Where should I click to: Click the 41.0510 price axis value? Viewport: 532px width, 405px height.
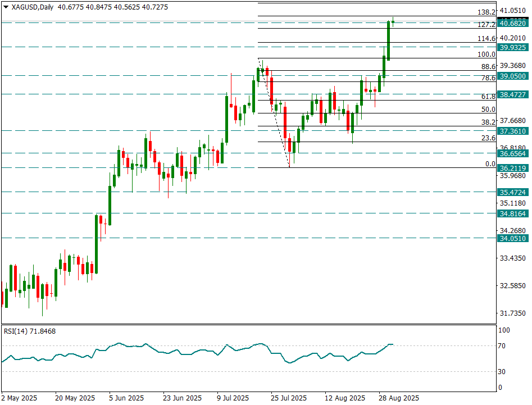[513, 11]
